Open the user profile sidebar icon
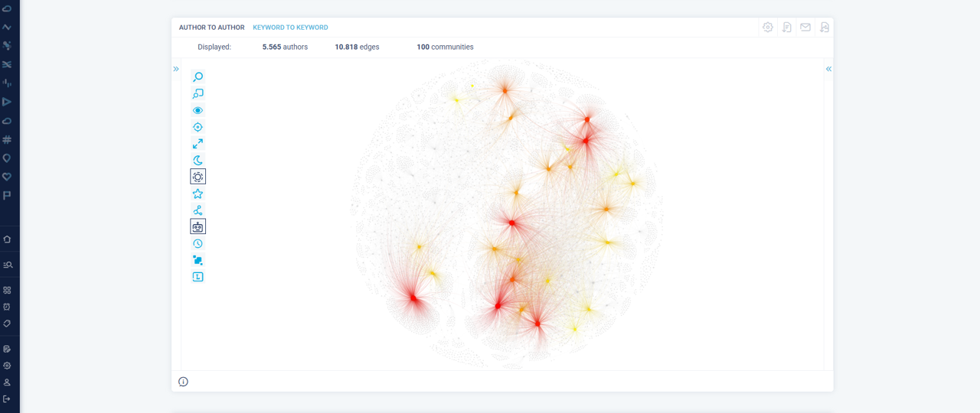This screenshot has width=980, height=413. [7, 382]
